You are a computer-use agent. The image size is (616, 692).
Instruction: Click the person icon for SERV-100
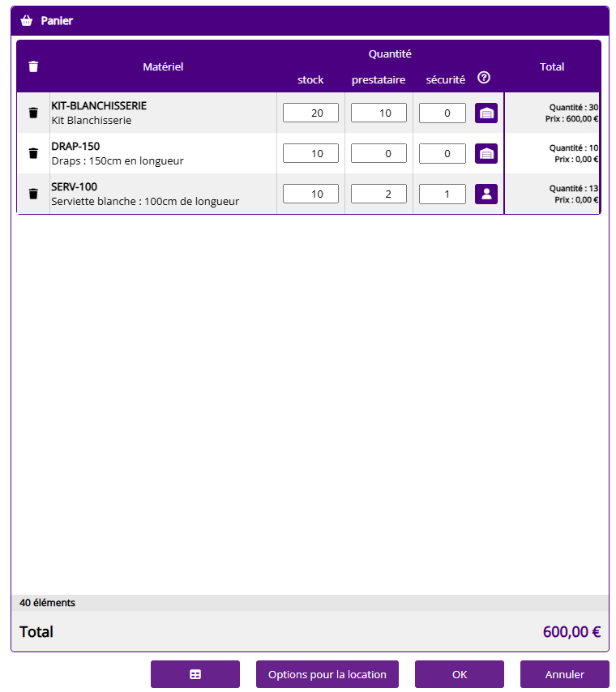[x=486, y=194]
